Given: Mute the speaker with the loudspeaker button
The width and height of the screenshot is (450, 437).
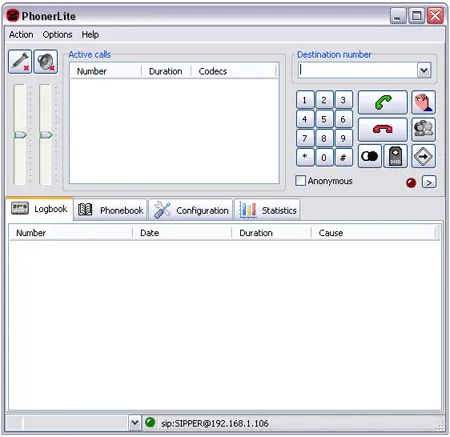Looking at the screenshot, I should click(46, 62).
